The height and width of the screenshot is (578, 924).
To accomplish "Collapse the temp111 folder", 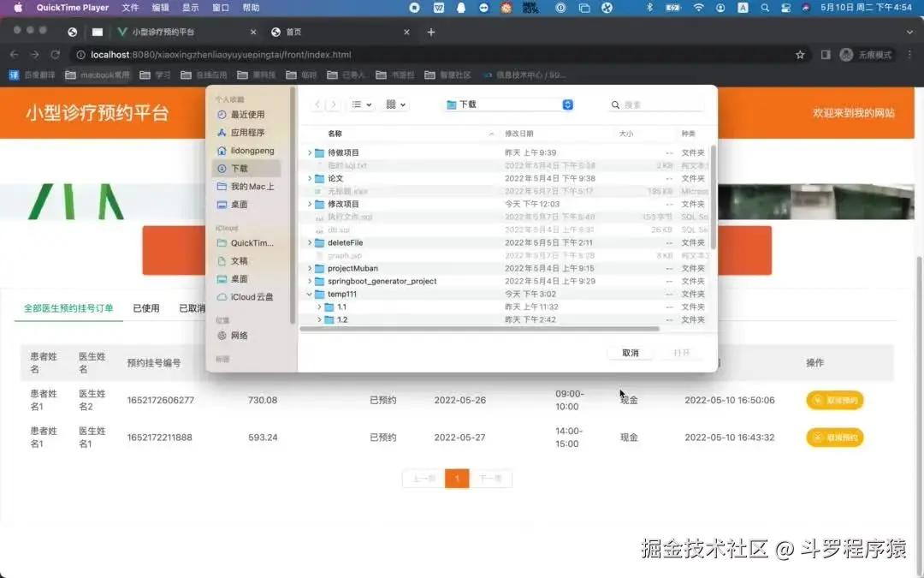I will (x=310, y=294).
